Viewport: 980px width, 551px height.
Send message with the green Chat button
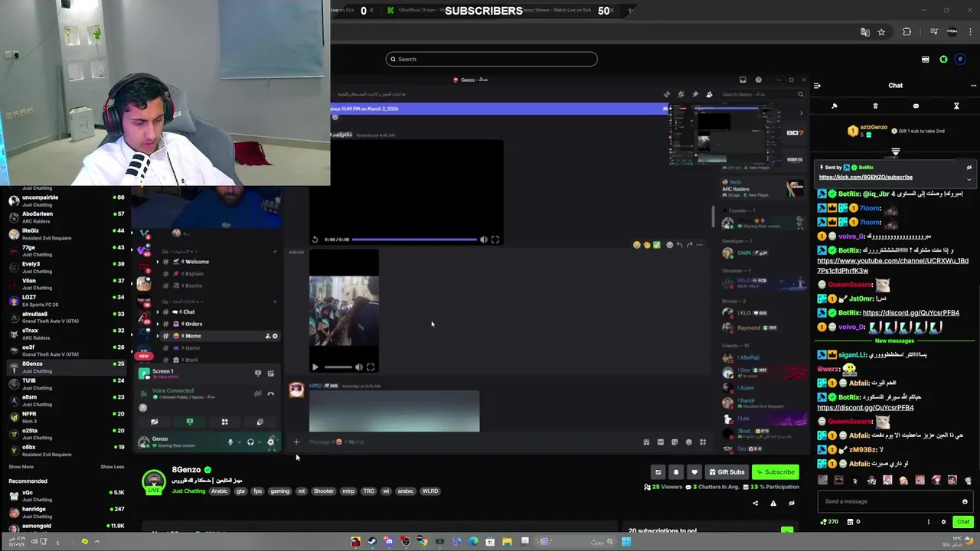963,522
